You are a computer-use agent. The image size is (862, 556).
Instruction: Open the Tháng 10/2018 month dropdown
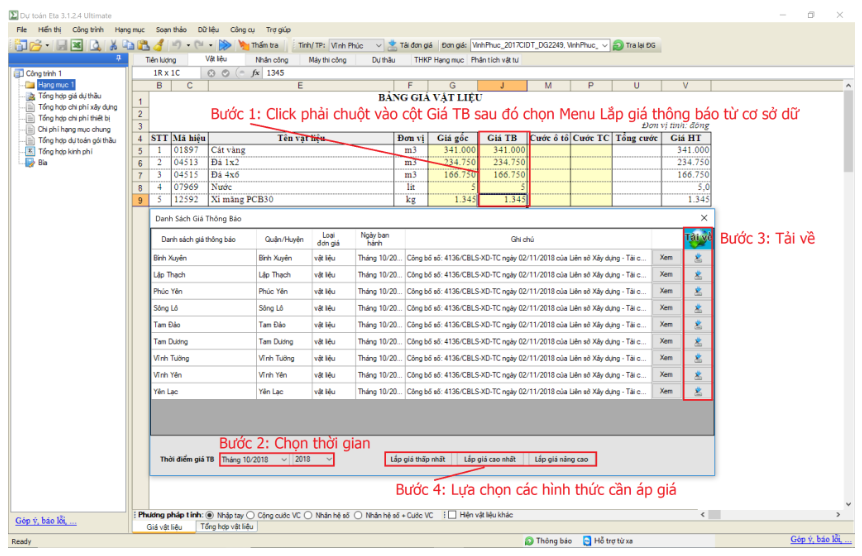tap(284, 459)
